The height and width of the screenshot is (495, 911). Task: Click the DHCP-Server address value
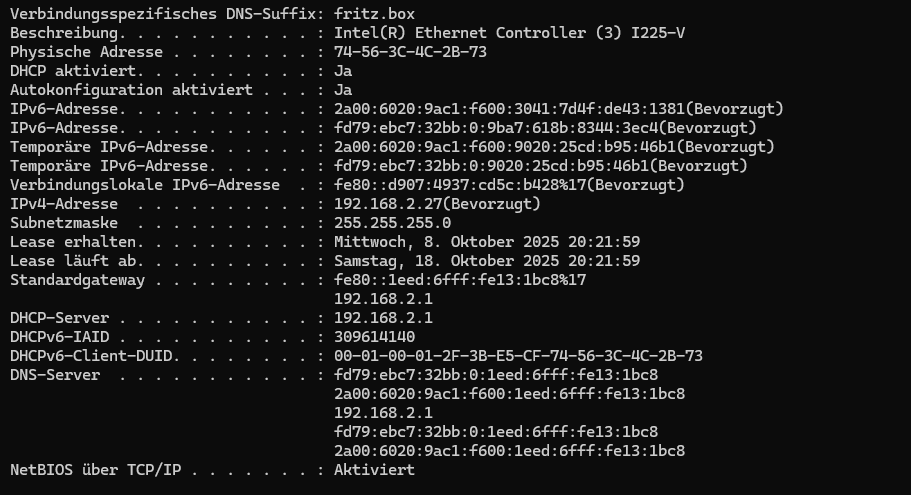pyautogui.click(x=383, y=318)
